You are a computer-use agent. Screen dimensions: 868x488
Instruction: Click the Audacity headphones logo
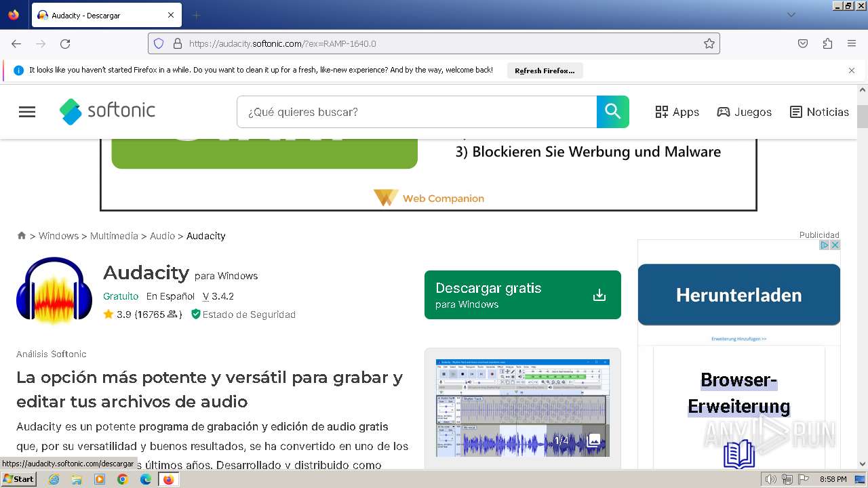pos(54,290)
